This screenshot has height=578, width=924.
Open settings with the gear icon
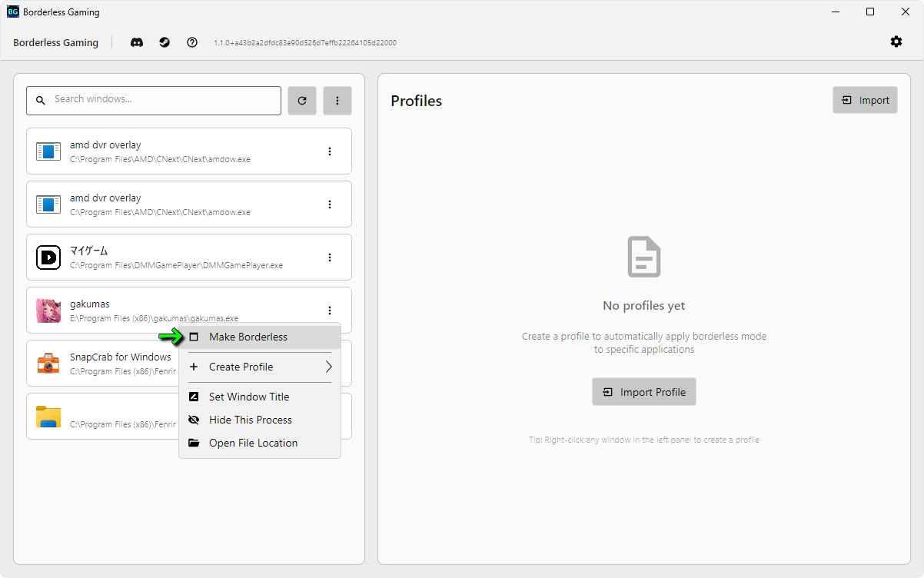pyautogui.click(x=896, y=42)
